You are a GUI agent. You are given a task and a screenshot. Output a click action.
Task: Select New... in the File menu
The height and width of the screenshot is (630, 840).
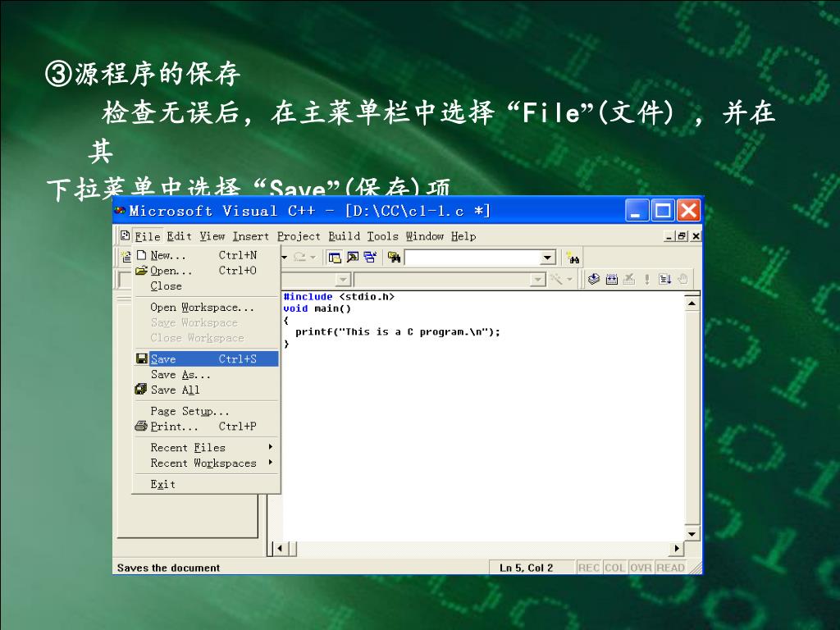[206, 255]
